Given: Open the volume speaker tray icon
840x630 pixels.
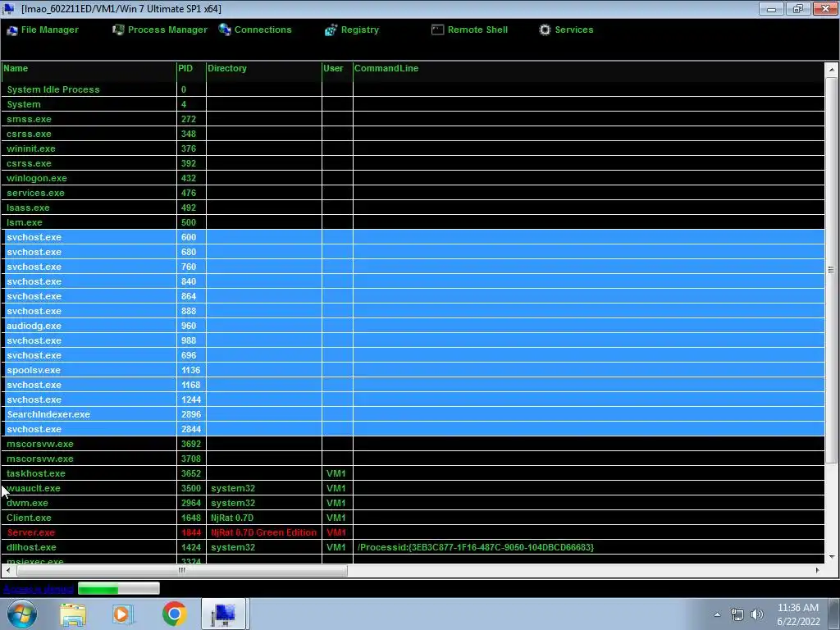Looking at the screenshot, I should pos(757,614).
